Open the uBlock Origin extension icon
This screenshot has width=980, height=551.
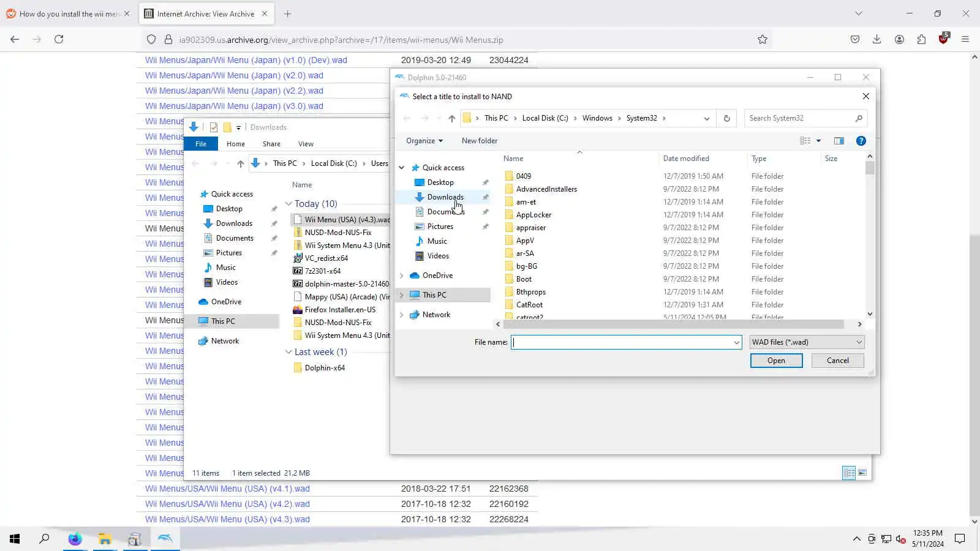tap(943, 39)
